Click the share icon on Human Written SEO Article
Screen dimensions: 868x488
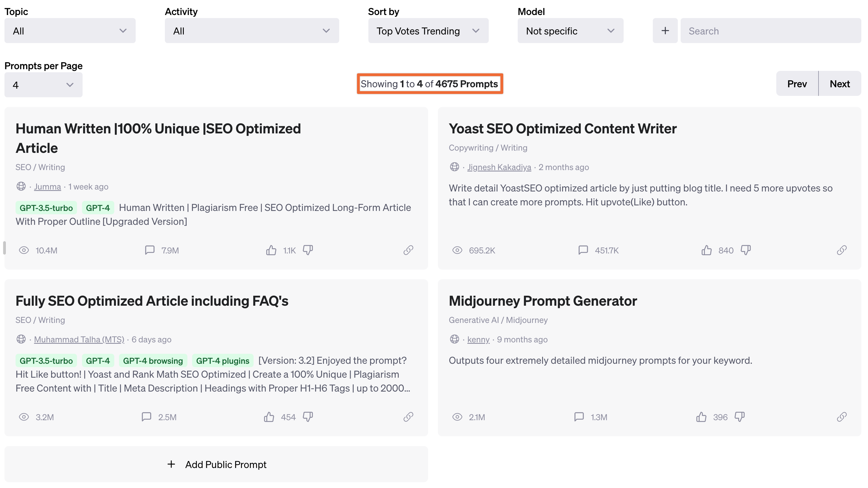pyautogui.click(x=408, y=249)
